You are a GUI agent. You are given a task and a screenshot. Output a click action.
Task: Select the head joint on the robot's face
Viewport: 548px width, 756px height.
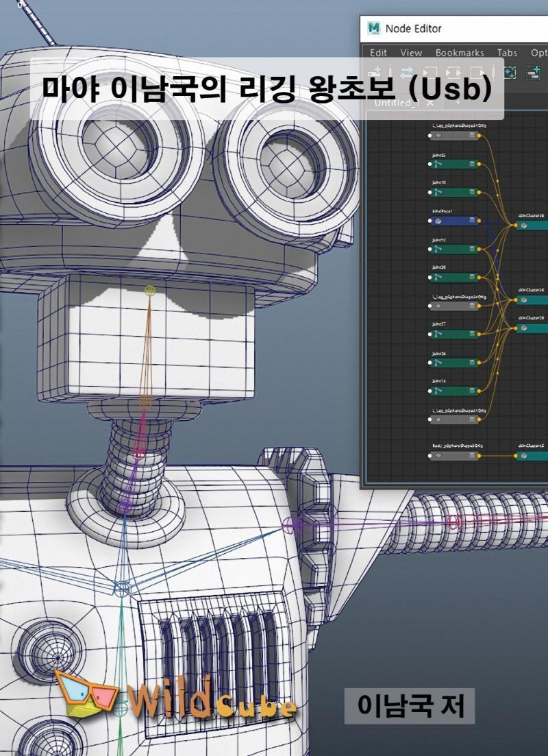(150, 291)
